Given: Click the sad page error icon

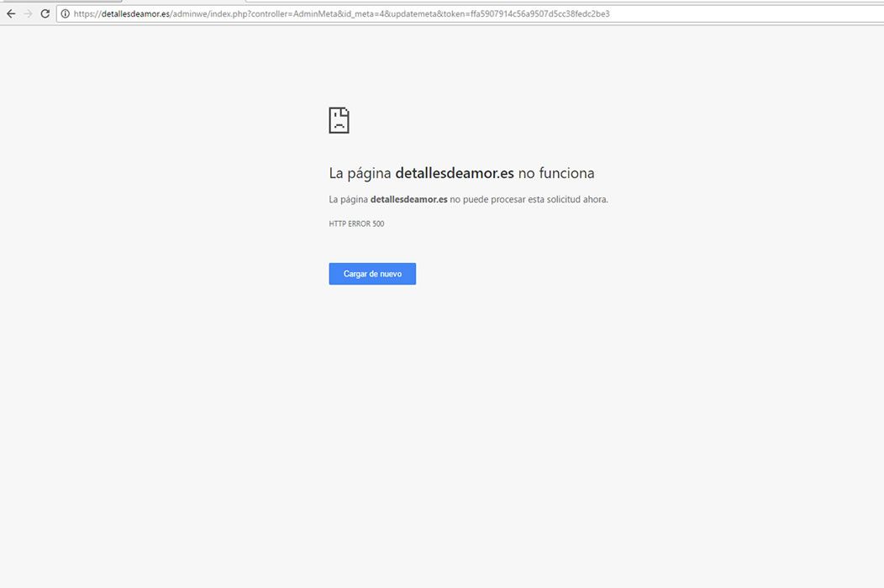Looking at the screenshot, I should click(339, 120).
